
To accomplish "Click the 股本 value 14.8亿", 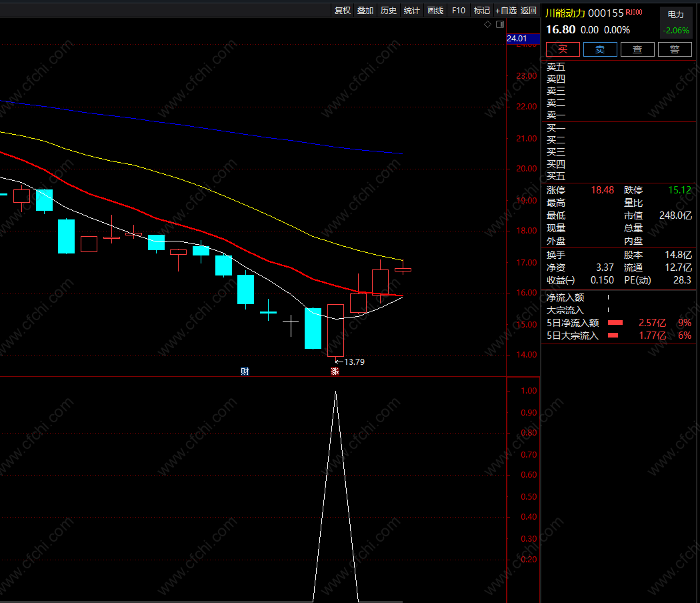I will tap(678, 255).
